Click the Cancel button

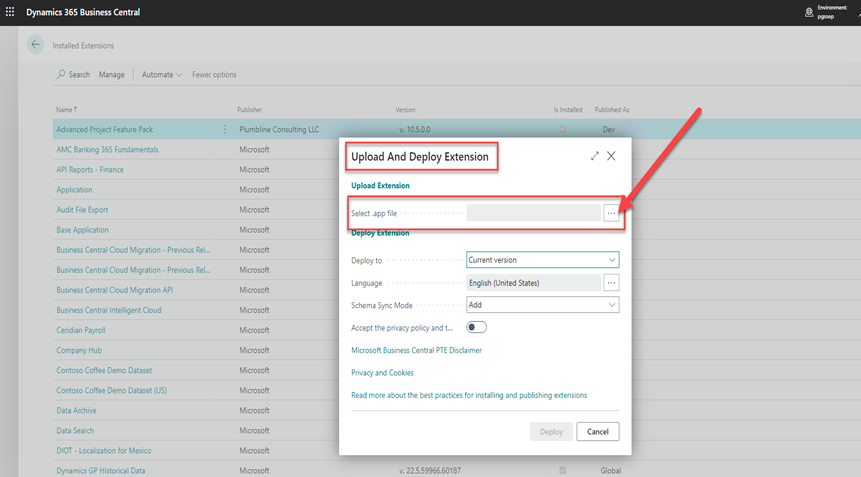[598, 431]
